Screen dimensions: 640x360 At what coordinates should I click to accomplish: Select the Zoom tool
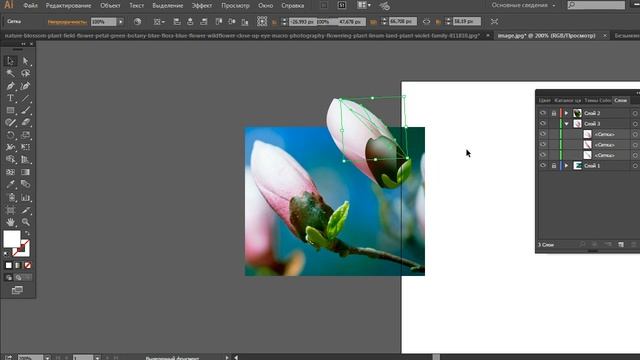point(25,222)
